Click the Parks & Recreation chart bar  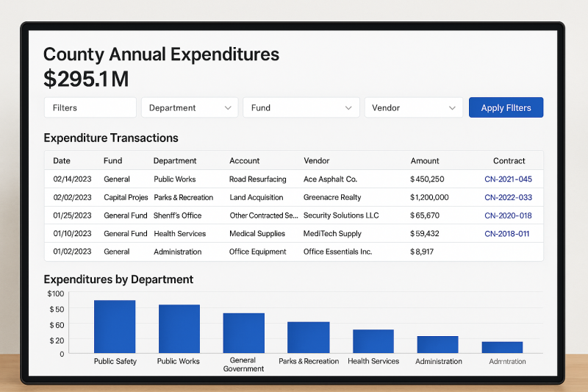(x=308, y=338)
